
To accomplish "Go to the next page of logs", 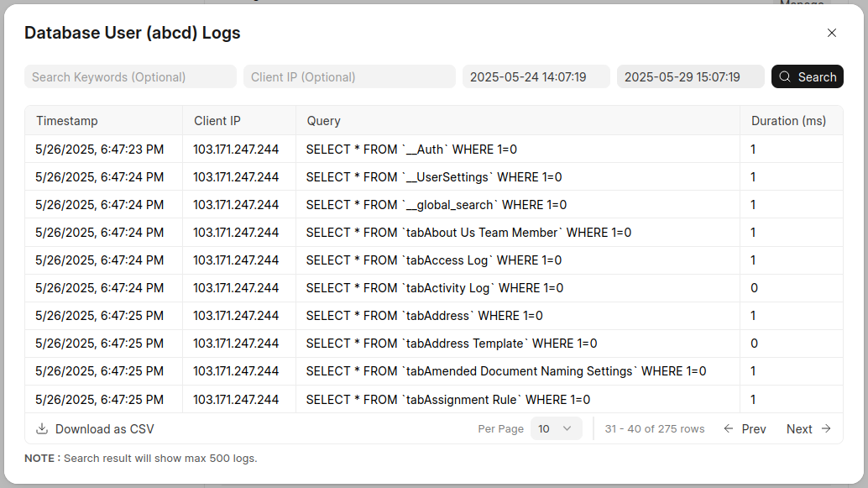I will [x=808, y=429].
